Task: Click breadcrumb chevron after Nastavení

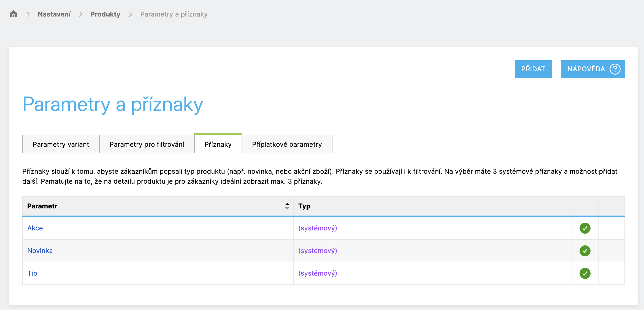Action: point(81,14)
